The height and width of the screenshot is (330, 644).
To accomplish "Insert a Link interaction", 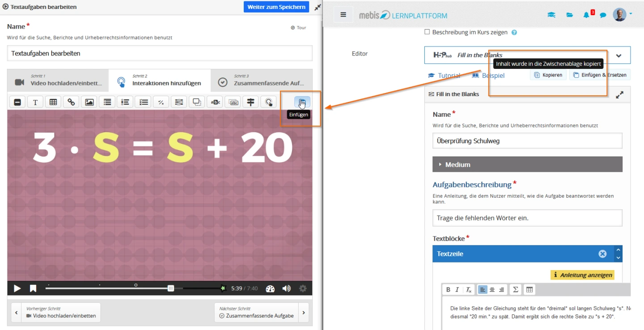I will point(71,102).
